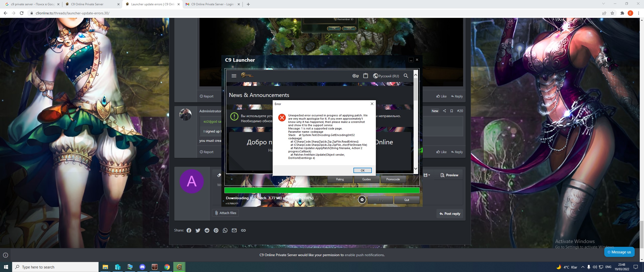
Task: Click the Message us chat button
Action: pos(619,252)
